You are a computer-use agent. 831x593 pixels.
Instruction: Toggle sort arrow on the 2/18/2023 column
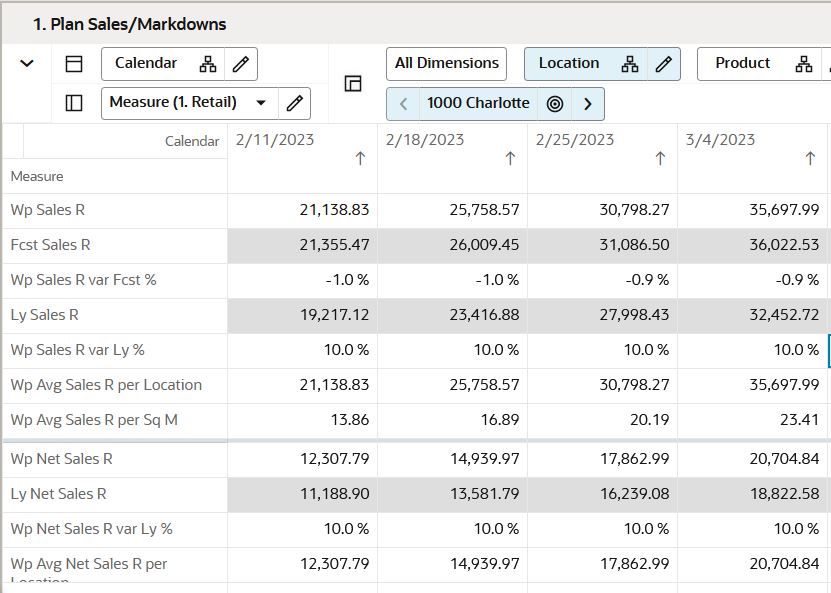point(510,158)
